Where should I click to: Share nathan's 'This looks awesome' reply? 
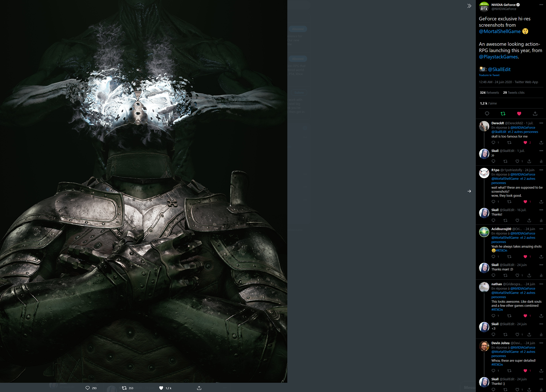(x=541, y=316)
